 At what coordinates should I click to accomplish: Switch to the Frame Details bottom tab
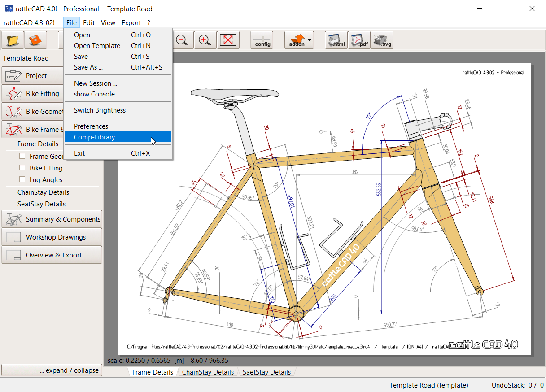tap(153, 372)
